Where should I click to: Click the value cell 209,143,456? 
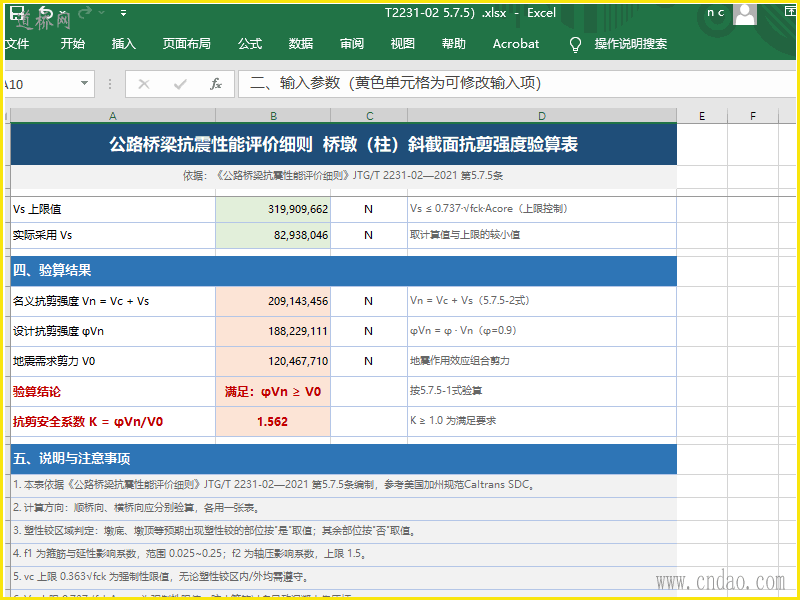point(273,301)
